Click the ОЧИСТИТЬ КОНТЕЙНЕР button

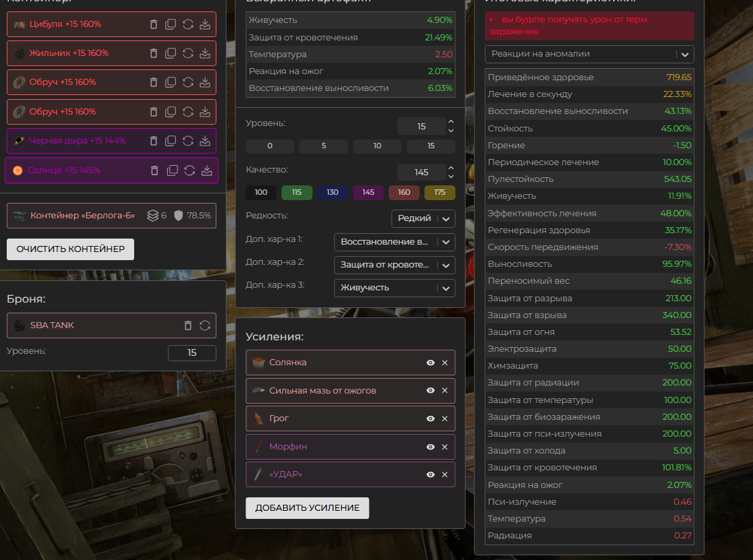coord(70,249)
